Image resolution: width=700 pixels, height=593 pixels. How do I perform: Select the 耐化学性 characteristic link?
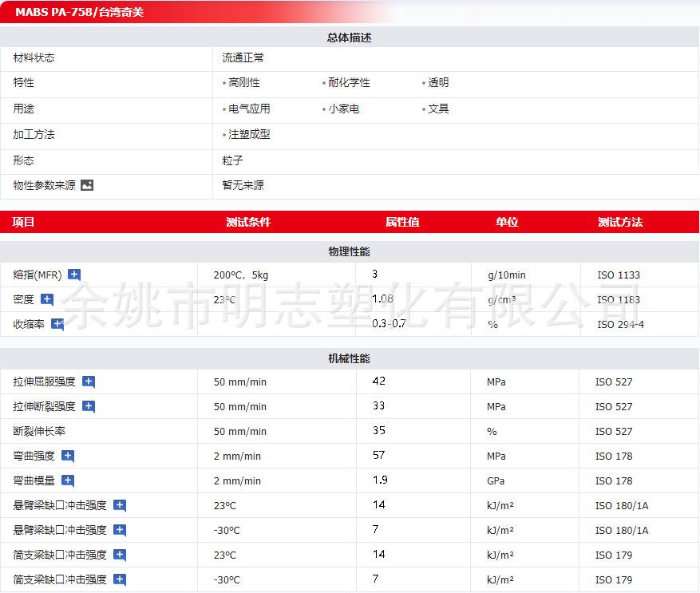tap(349, 82)
